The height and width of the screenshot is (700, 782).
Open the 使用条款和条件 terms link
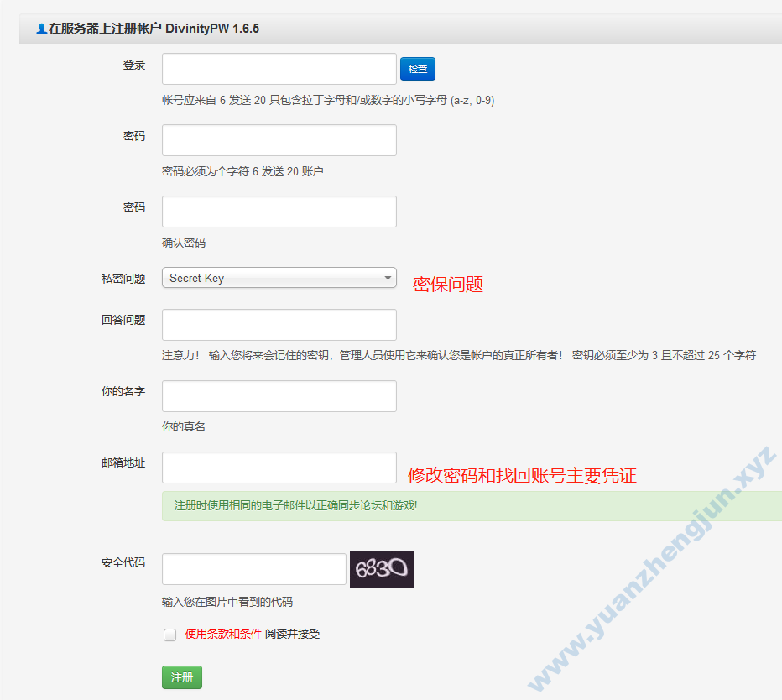[x=222, y=635]
